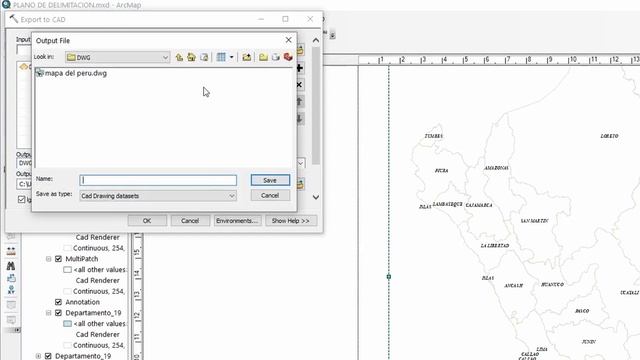The image size is (640, 360).
Task: Collapse the MultiPatch layer group
Action: pyautogui.click(x=49, y=259)
